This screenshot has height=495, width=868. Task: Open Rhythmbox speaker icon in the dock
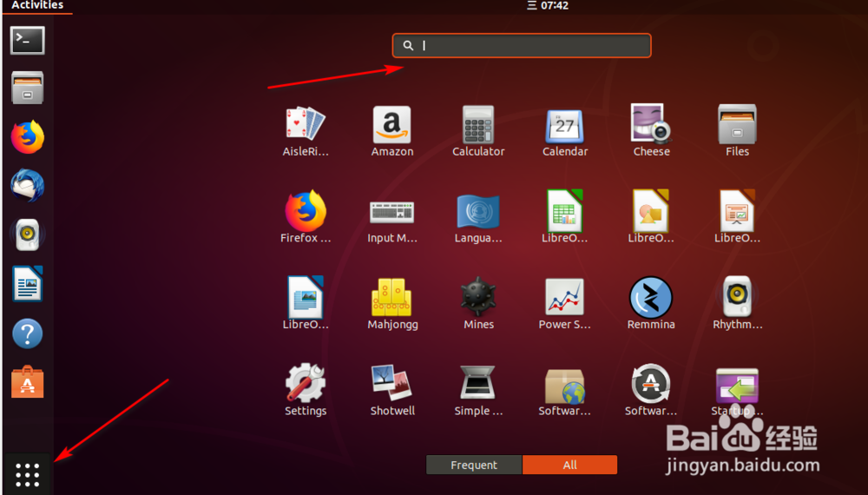tap(27, 234)
